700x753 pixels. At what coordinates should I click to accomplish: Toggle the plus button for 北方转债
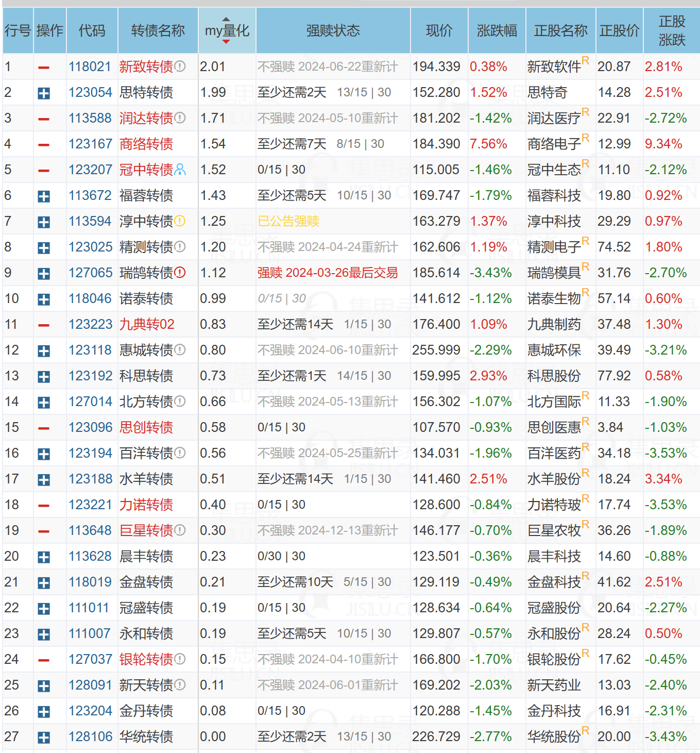click(x=44, y=403)
